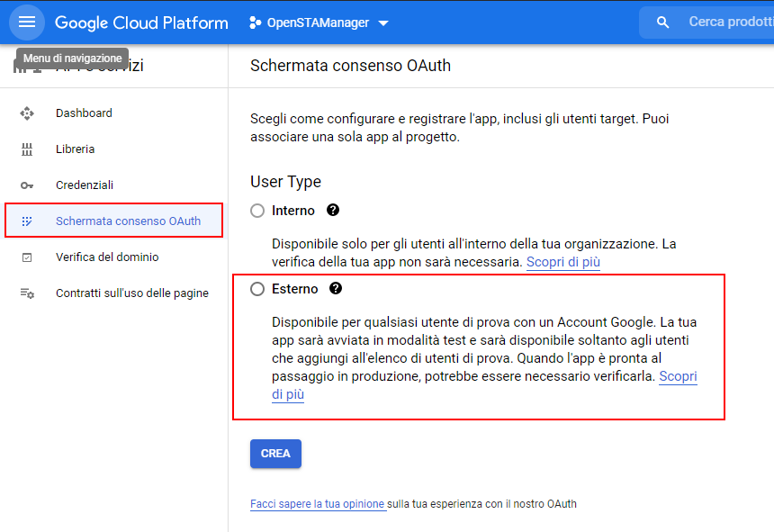The height and width of the screenshot is (532, 774).
Task: Click Facci sapere la tua opinione link
Action: [318, 504]
